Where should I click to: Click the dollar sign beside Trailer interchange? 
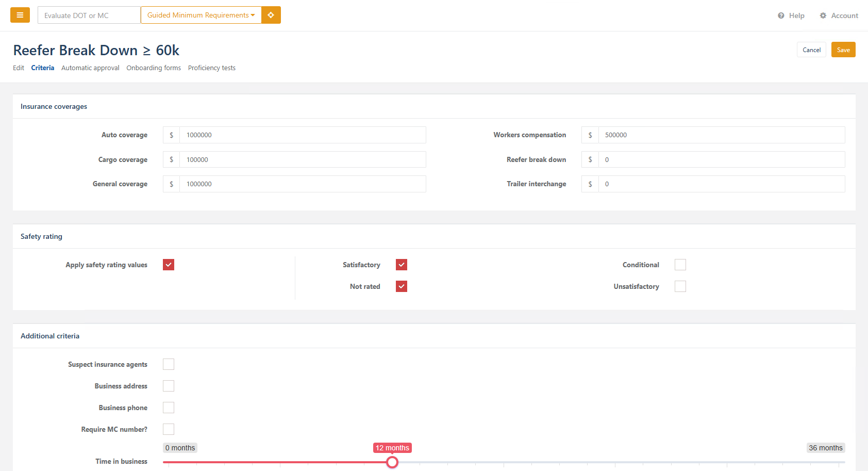590,184
